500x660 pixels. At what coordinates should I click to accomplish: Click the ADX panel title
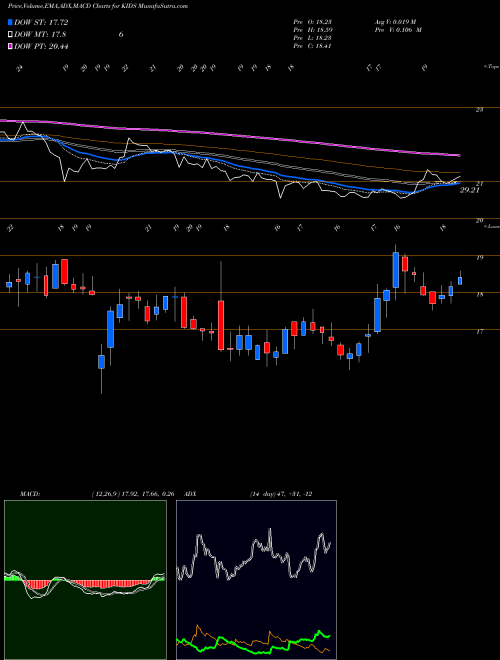[191, 494]
